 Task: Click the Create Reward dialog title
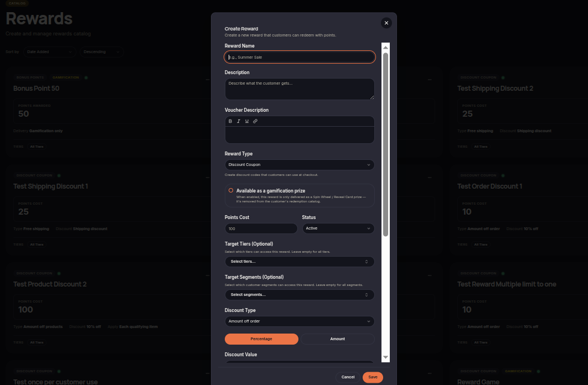point(241,29)
